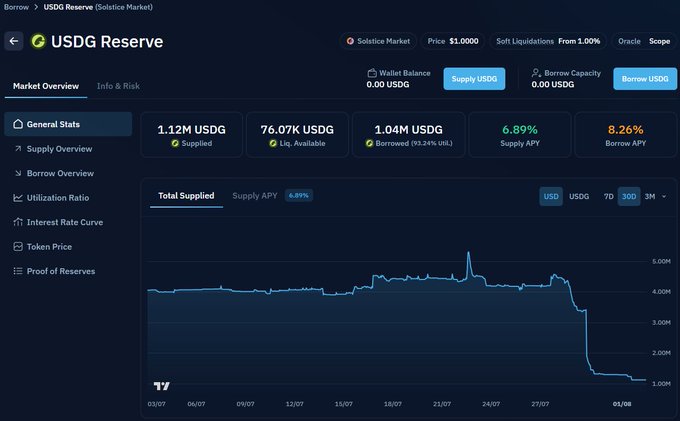The height and width of the screenshot is (421, 680).
Task: Click the 1.12M USDG Supplied card
Action: click(x=191, y=135)
